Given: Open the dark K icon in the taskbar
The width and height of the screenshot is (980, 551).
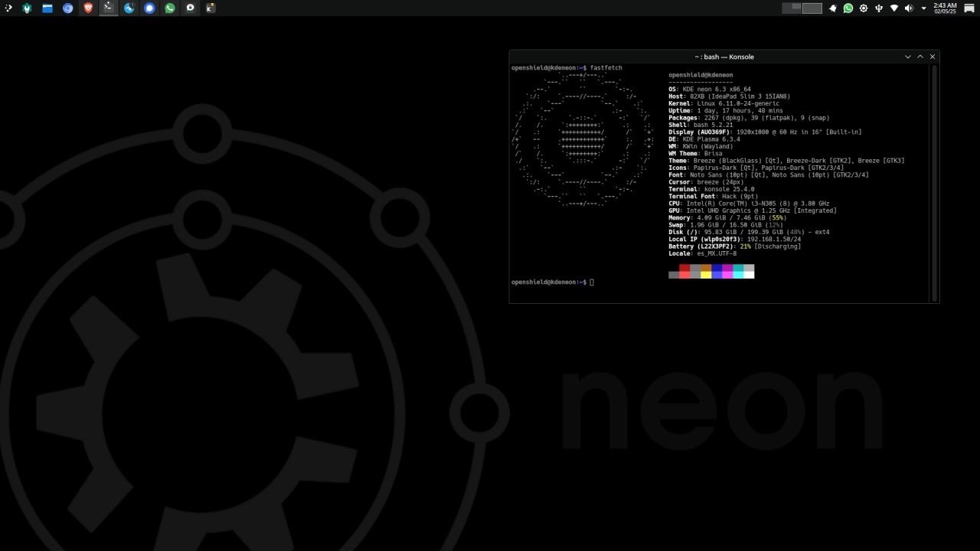Looking at the screenshot, I should tap(211, 8).
